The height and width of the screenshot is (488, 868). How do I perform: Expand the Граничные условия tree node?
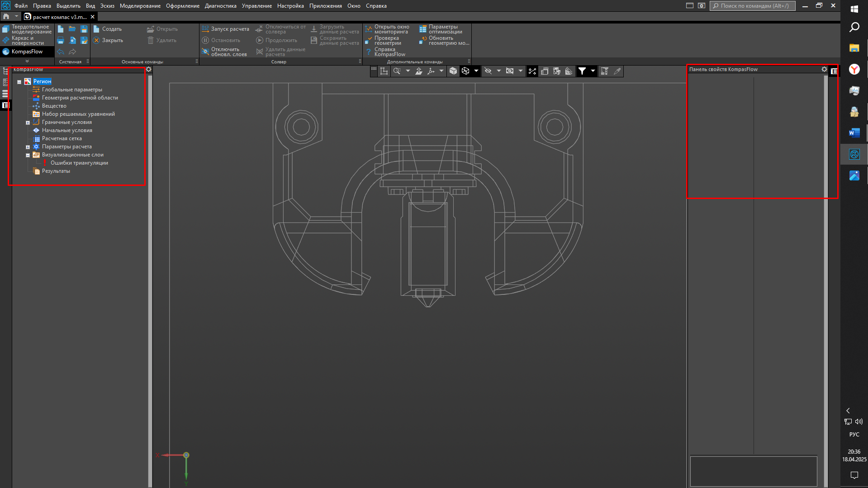click(28, 123)
